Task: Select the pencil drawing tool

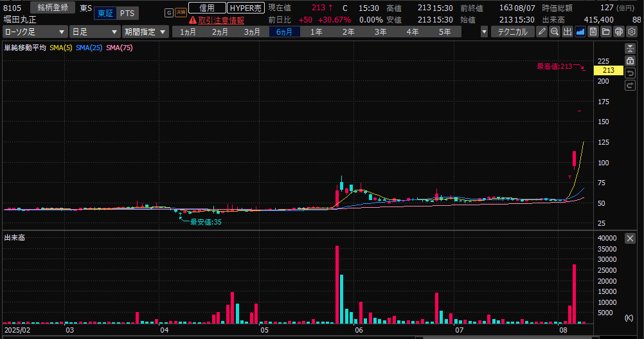Action: 542,32
